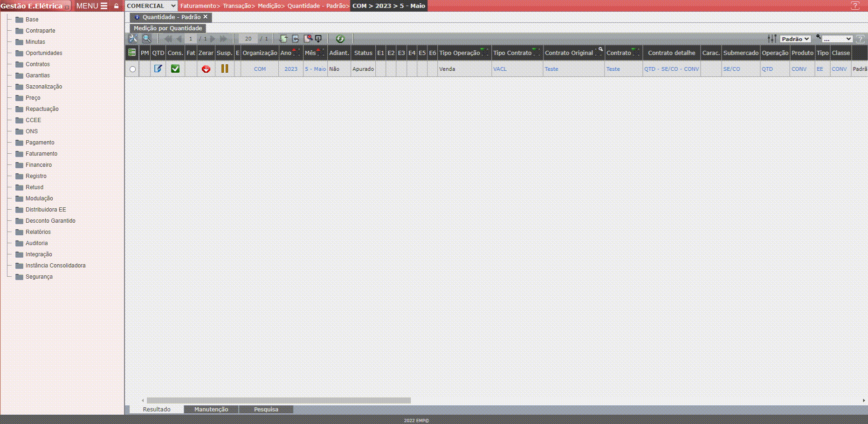Click the tools wrench icon in toolbar
Viewport: 868px width, 424px height.
point(133,39)
